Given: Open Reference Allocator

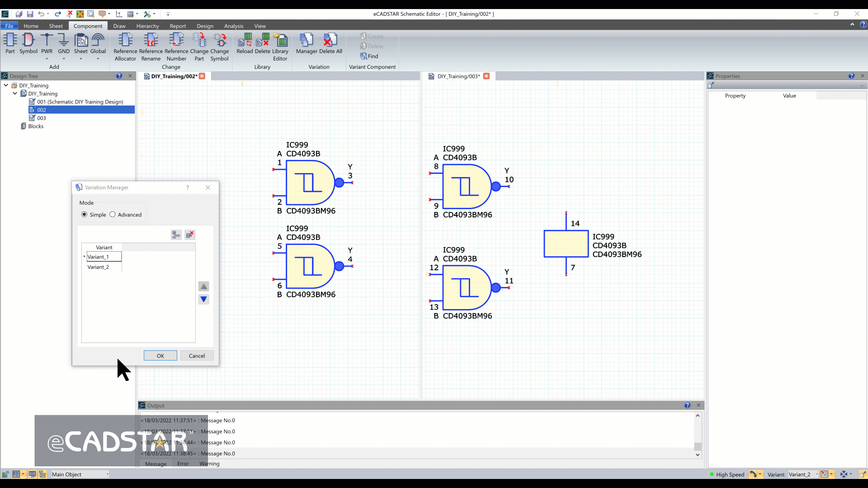Looking at the screenshot, I should pyautogui.click(x=125, y=47).
